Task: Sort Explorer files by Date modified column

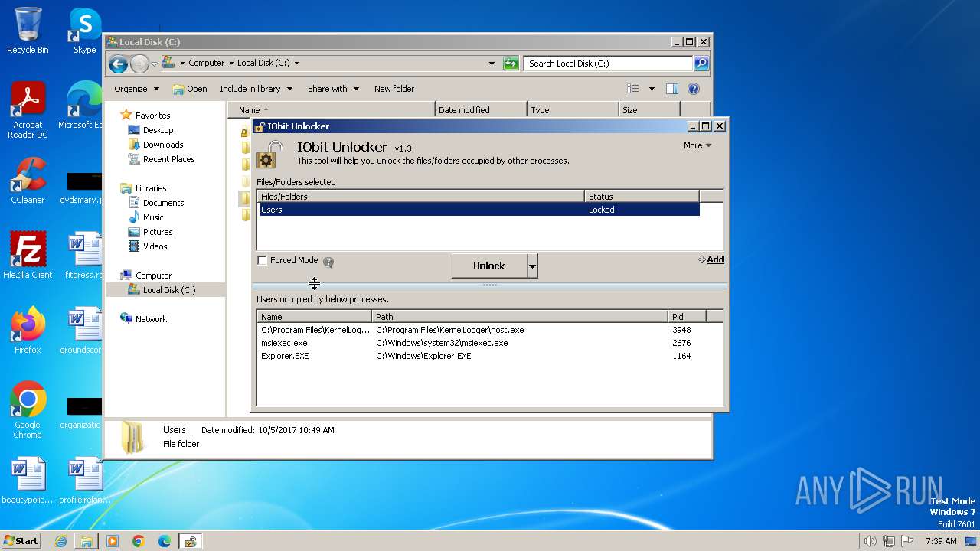Action: 481,110
